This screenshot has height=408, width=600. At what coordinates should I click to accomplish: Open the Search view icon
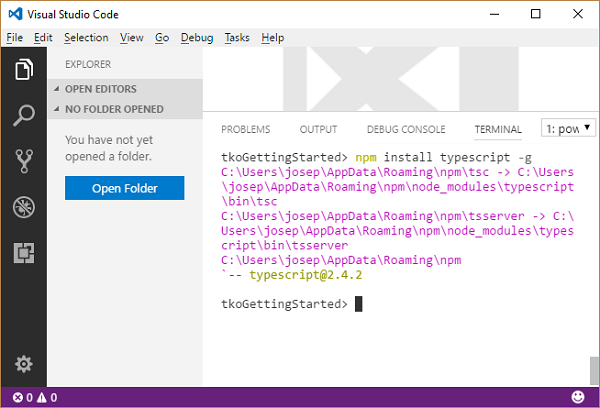coord(24,115)
